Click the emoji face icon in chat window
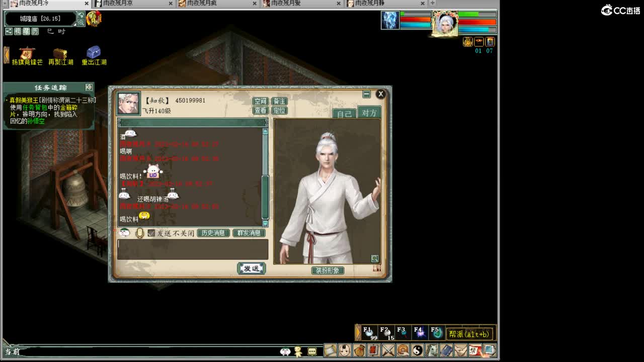 [124, 233]
